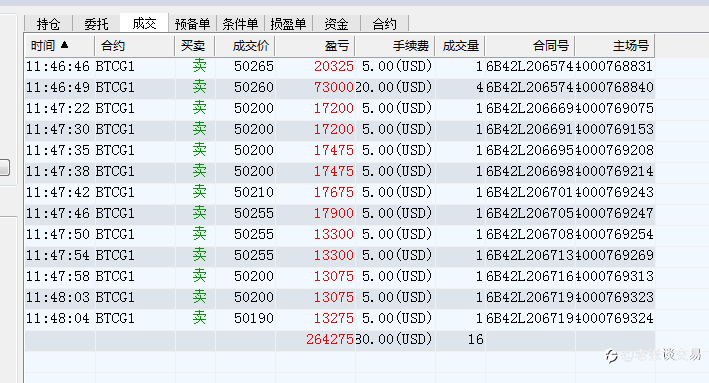Select the trade row at 11:46:46

pyautogui.click(x=340, y=66)
